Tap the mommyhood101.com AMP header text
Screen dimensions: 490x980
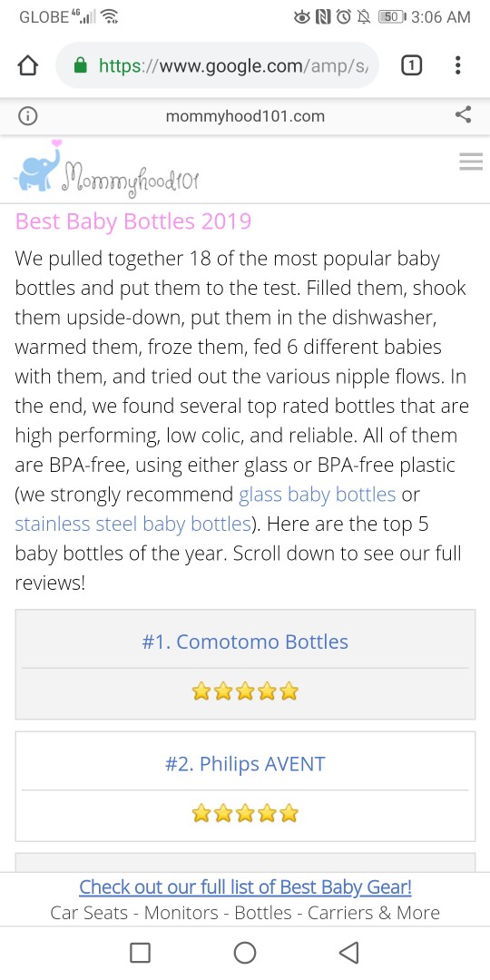pyautogui.click(x=245, y=115)
